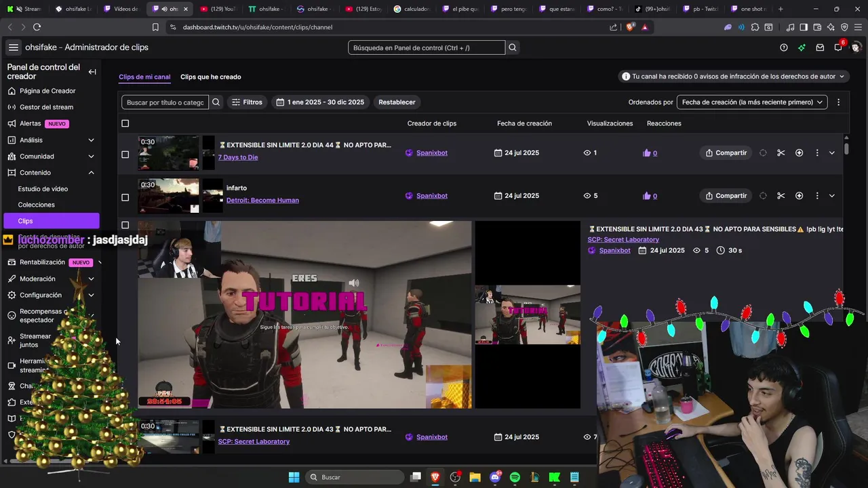Open the green sparkle icon in header
The height and width of the screenshot is (488, 868).
pos(802,47)
